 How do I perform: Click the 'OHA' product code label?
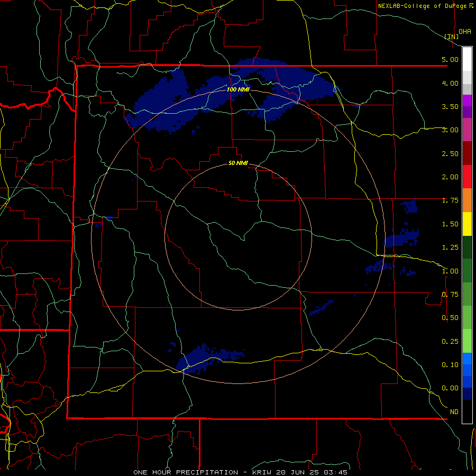(x=465, y=31)
